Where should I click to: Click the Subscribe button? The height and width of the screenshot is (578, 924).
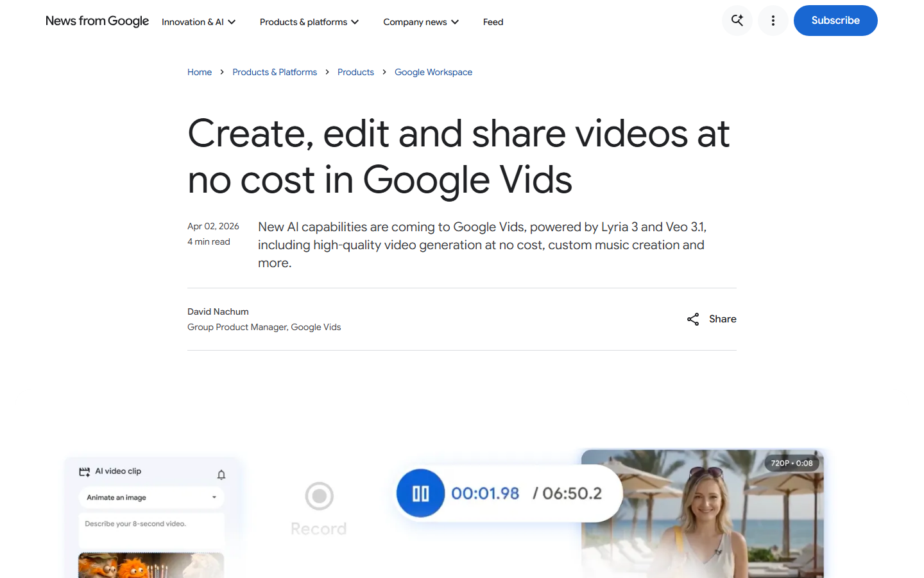835,21
